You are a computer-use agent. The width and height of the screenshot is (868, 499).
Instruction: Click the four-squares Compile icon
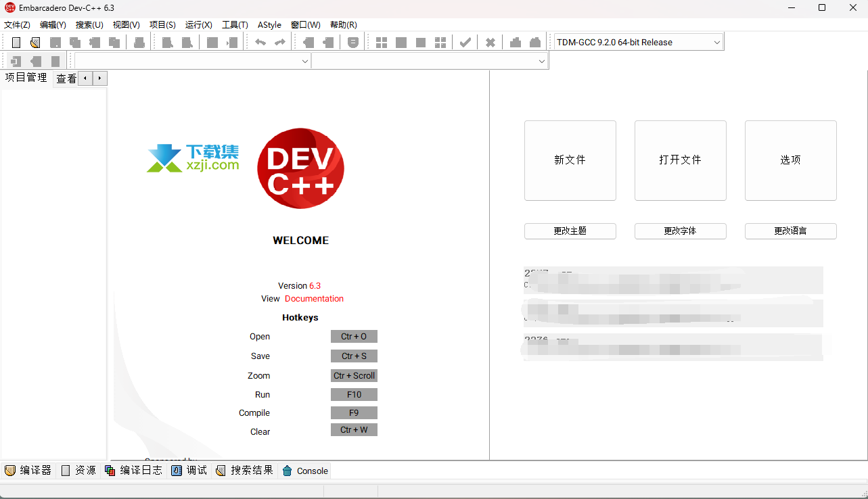coord(382,43)
